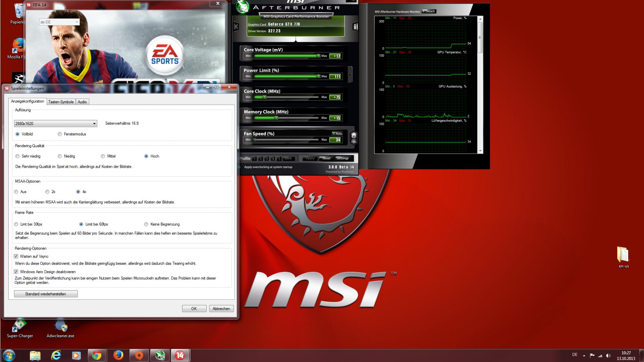
Task: Select Afterburner profile slot 1
Action: (x=254, y=159)
